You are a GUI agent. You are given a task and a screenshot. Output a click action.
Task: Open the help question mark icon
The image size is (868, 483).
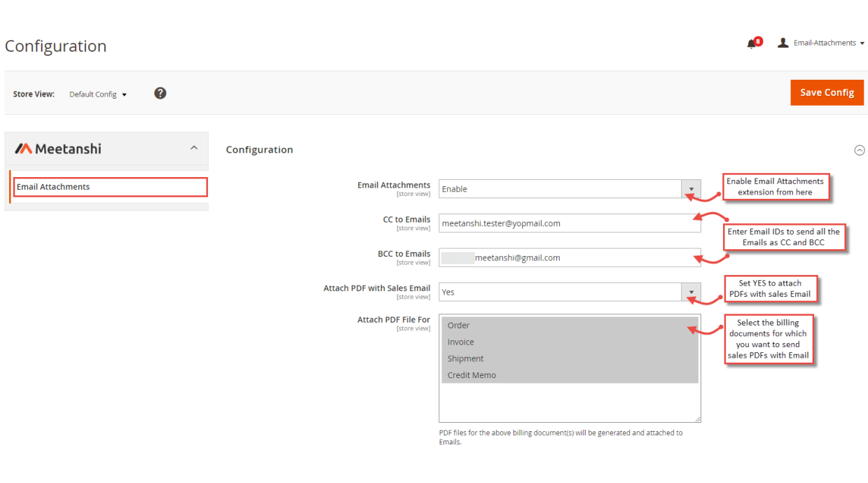click(160, 93)
